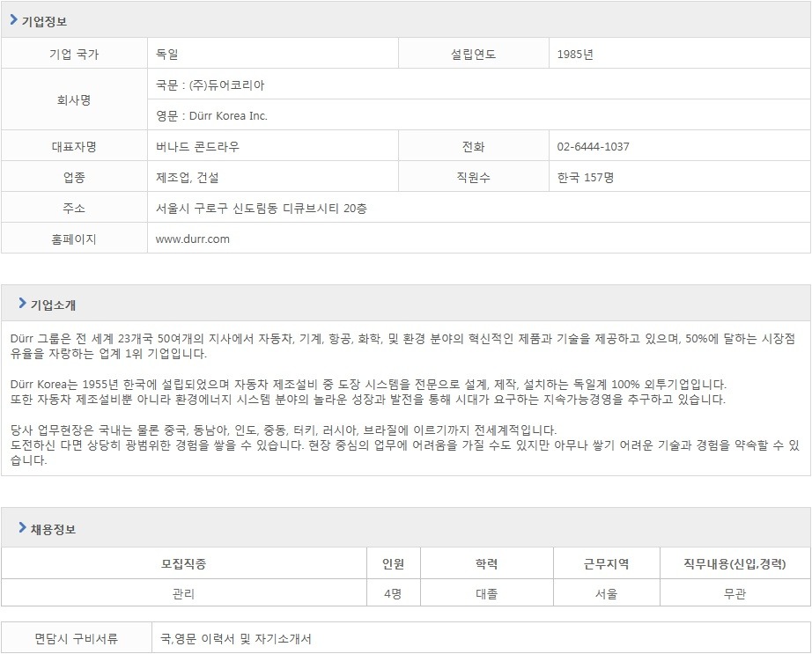Click the 근무지역 column header
This screenshot has height=654, width=812.
click(607, 563)
